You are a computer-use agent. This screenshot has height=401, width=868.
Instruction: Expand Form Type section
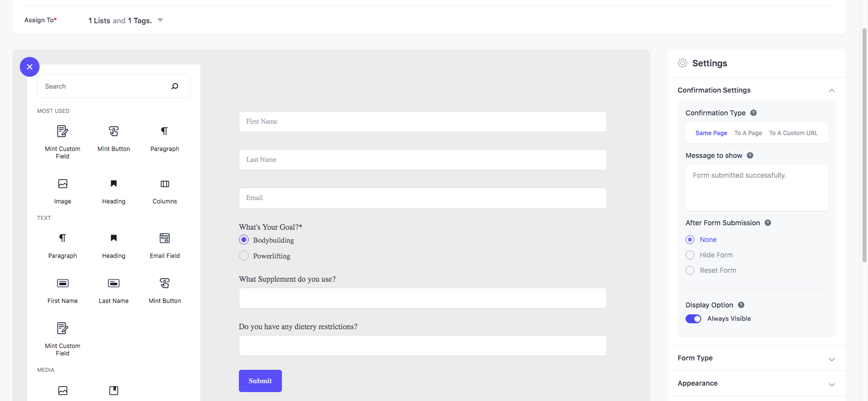pyautogui.click(x=757, y=358)
